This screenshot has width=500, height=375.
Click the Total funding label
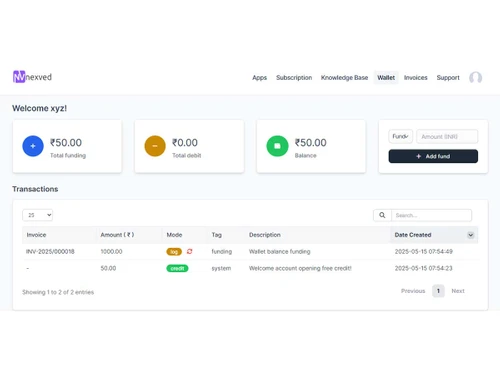(68, 156)
